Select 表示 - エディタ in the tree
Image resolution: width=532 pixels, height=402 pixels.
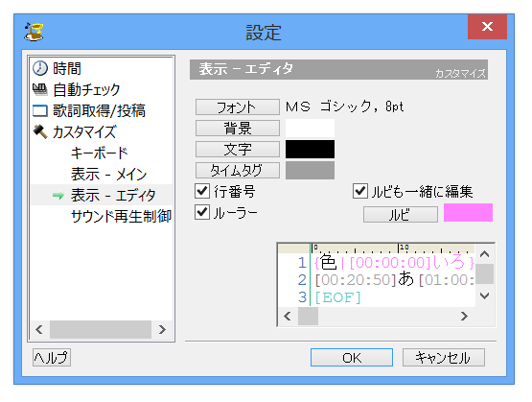(x=113, y=195)
